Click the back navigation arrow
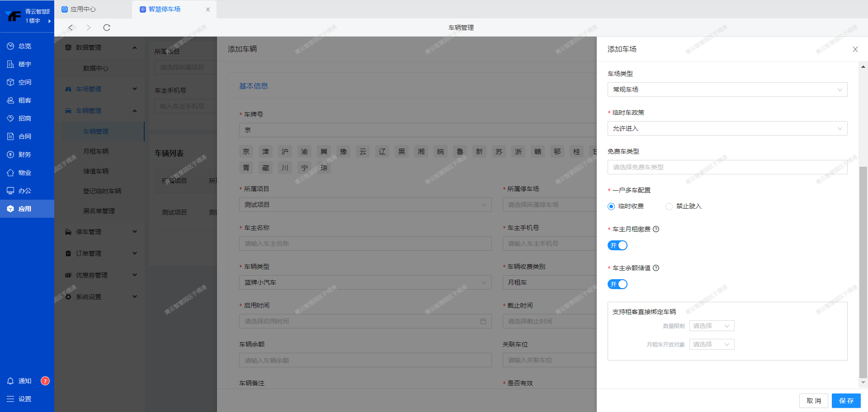 click(x=71, y=28)
